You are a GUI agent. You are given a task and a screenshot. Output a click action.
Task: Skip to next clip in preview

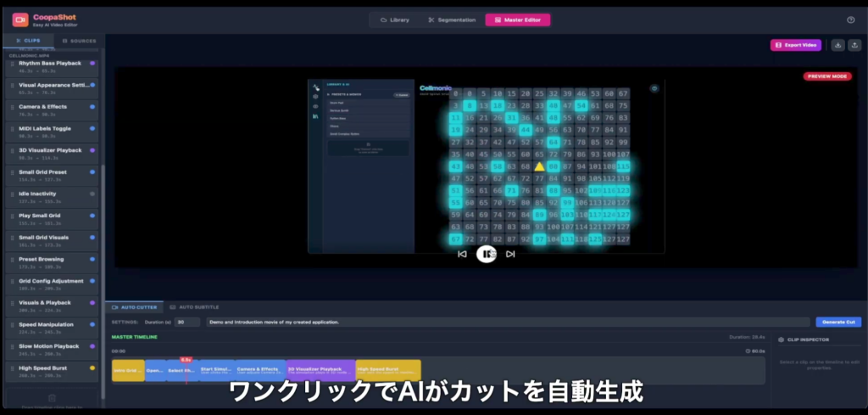click(x=510, y=254)
